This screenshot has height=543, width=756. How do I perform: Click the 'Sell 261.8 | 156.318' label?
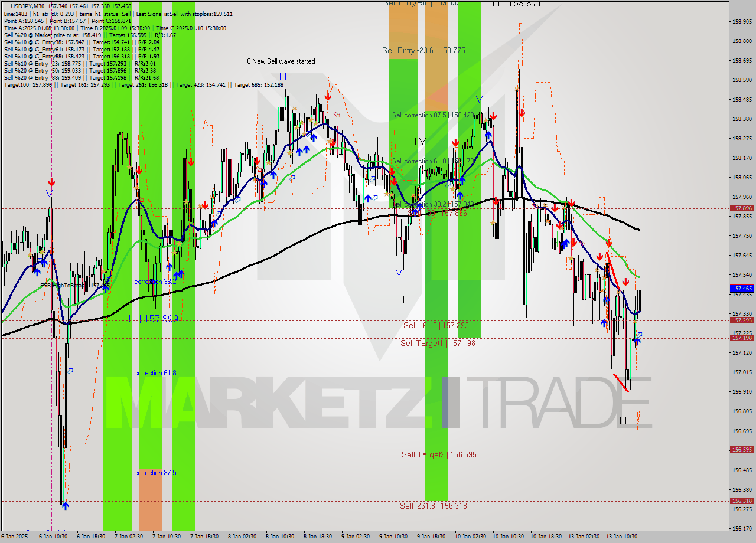click(434, 506)
